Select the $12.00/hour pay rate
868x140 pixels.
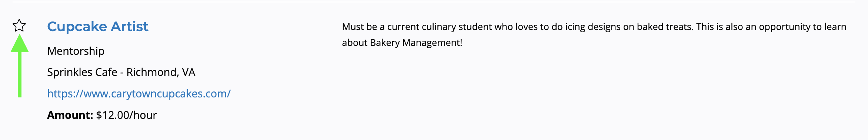pyautogui.click(x=127, y=115)
